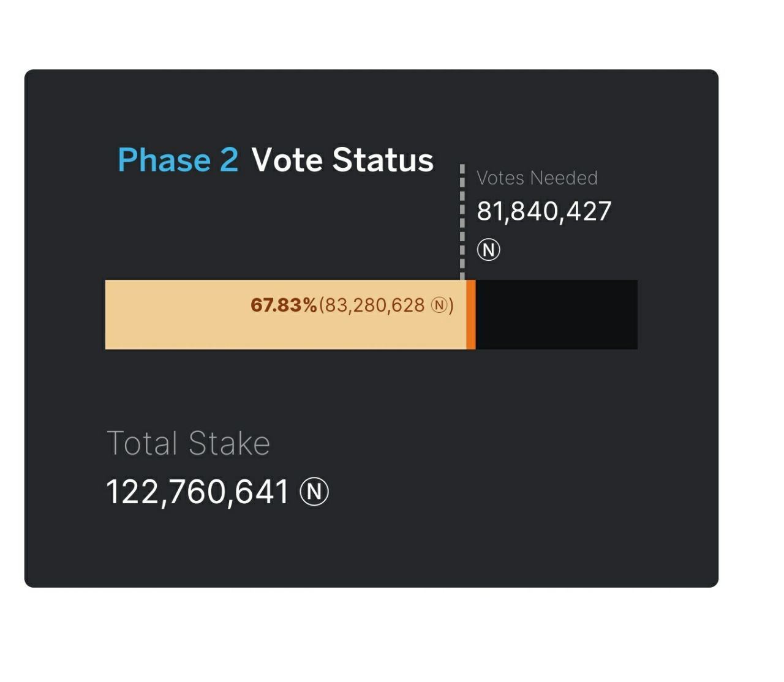Click the 122,760,641 total stake value

[197, 492]
